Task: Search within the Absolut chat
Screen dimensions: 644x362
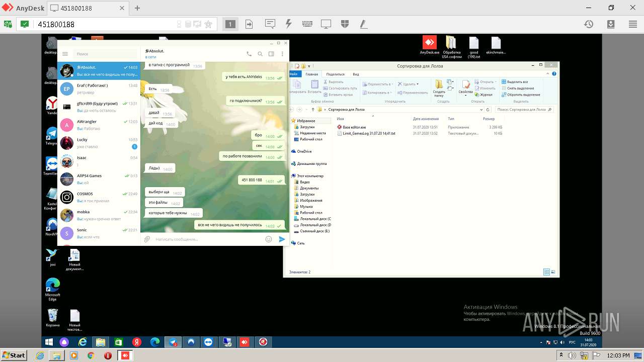Action: click(x=260, y=54)
